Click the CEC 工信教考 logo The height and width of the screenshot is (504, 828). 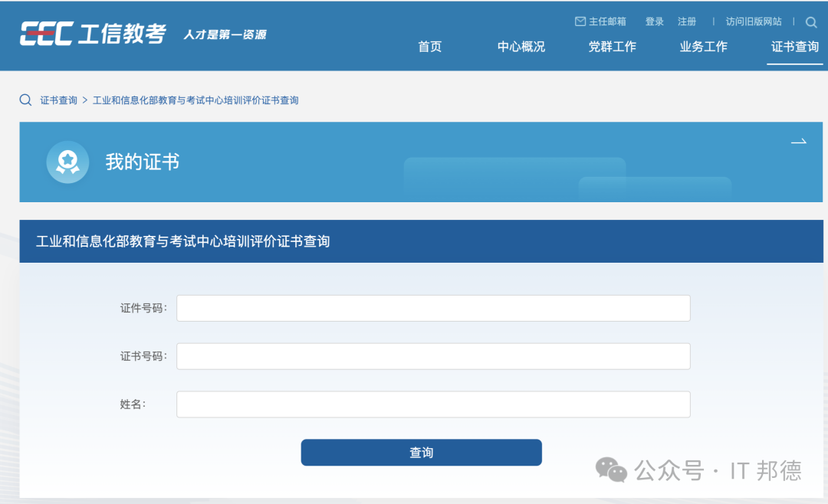(x=93, y=34)
